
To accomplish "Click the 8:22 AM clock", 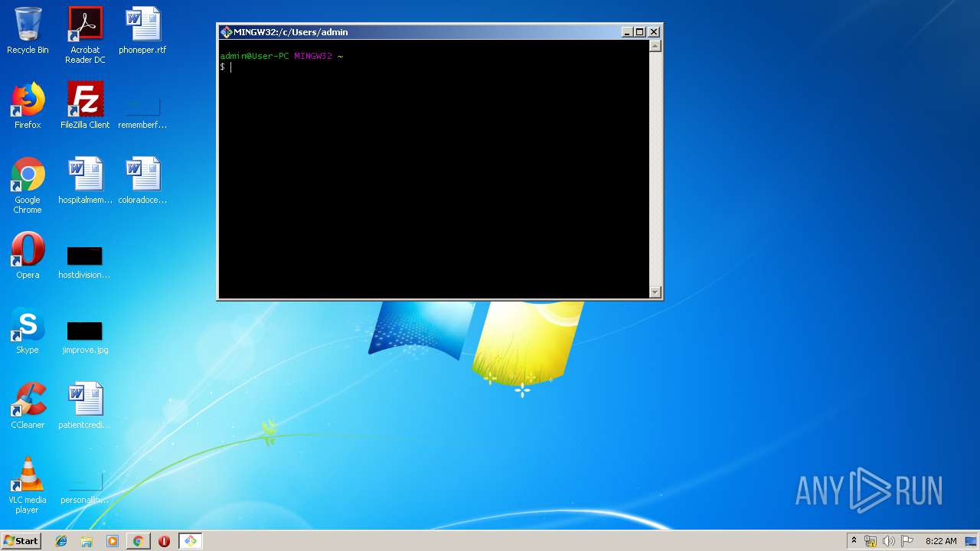I will point(941,541).
